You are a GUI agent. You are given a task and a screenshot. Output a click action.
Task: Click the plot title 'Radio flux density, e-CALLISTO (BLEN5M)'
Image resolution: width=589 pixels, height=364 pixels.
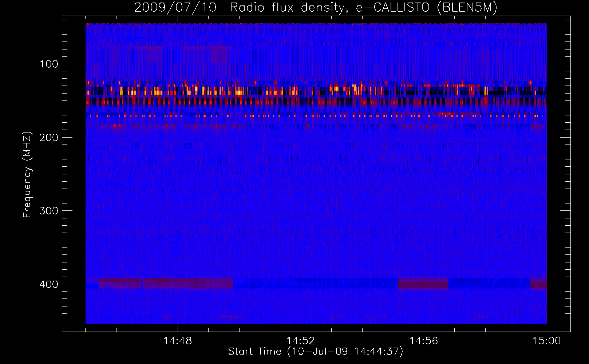click(363, 8)
